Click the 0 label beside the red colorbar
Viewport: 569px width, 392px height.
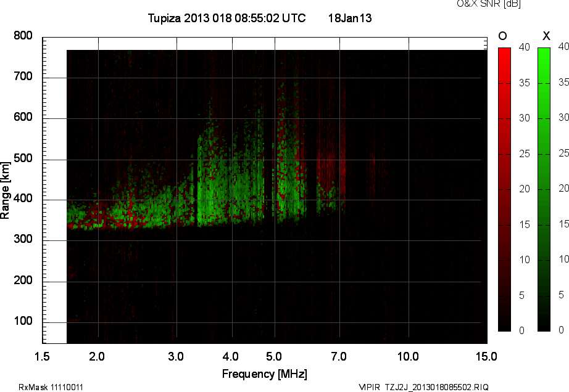click(522, 330)
